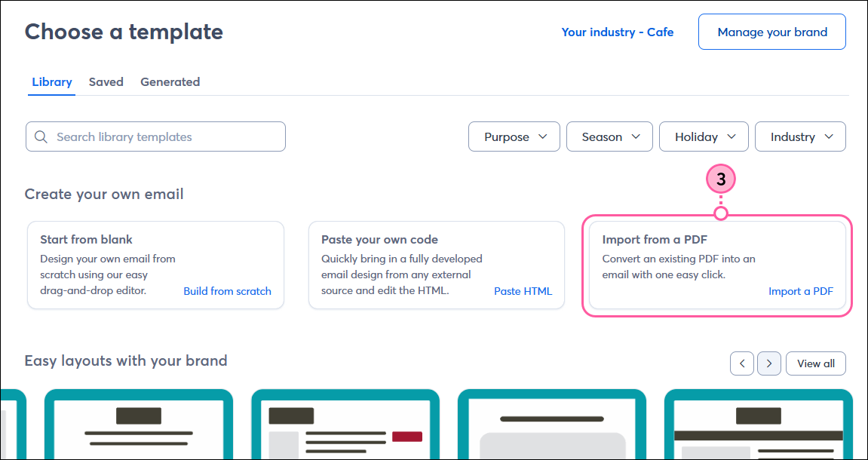The width and height of the screenshot is (868, 460).
Task: Open Your industry - Cafe settings
Action: (x=618, y=32)
